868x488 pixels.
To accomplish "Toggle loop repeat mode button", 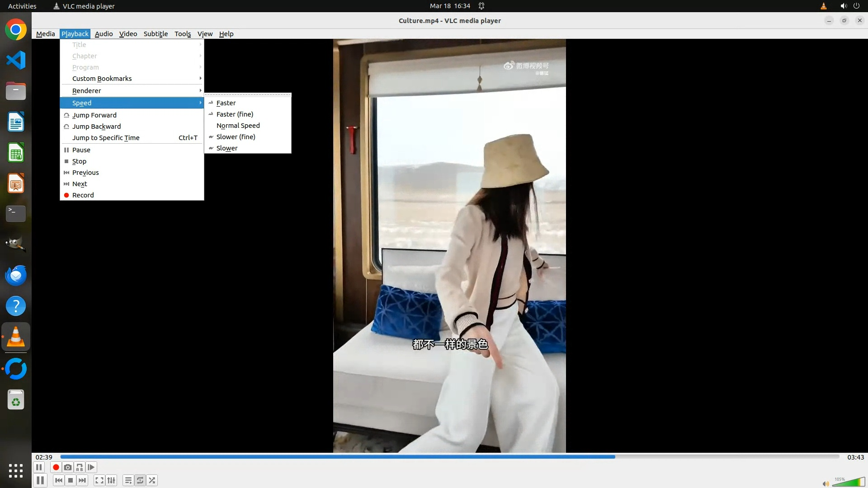I will 140,480.
